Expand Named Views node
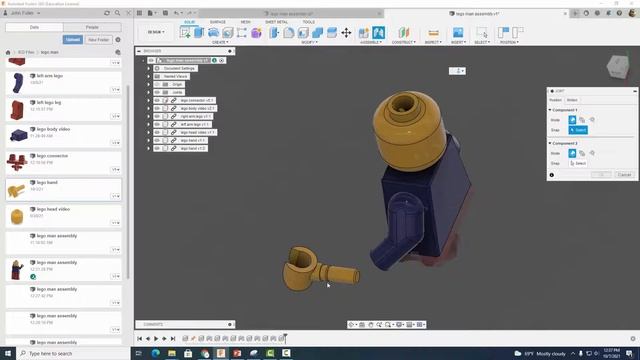 click(149, 76)
